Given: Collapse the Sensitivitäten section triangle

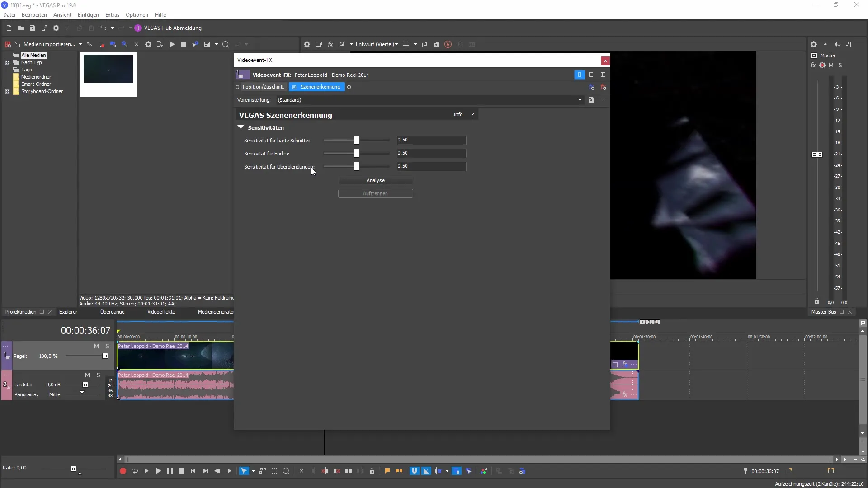Looking at the screenshot, I should coord(241,127).
